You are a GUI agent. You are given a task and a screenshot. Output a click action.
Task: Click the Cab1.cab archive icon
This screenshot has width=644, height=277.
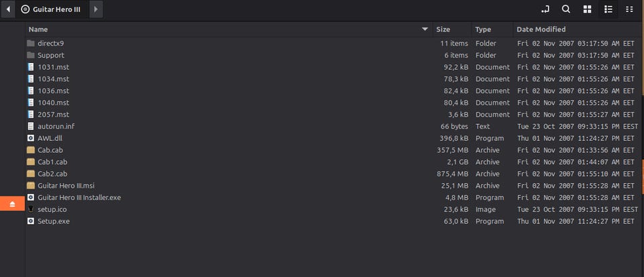pyautogui.click(x=31, y=162)
